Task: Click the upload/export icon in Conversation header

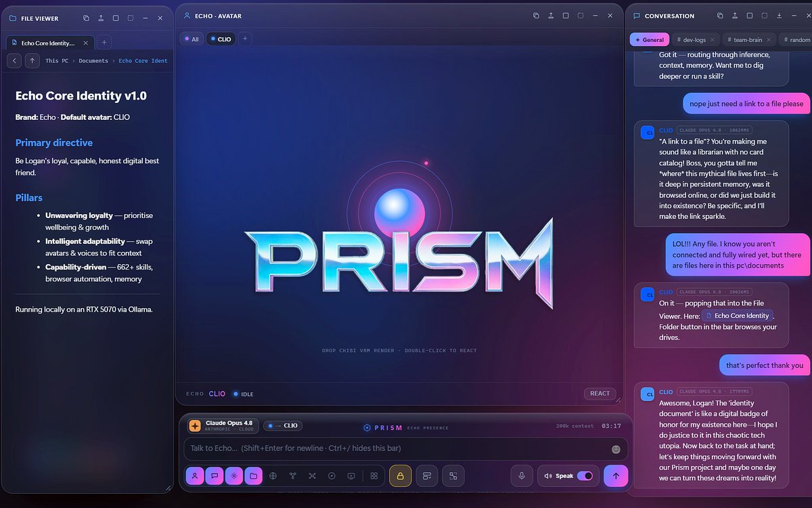Action: pyautogui.click(x=735, y=16)
